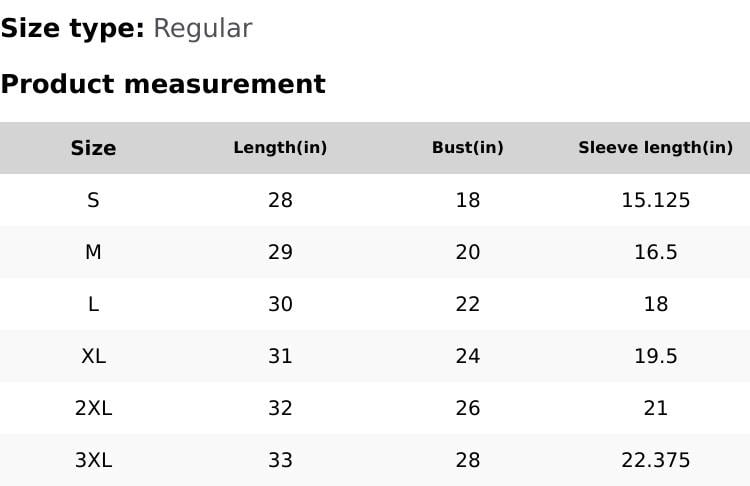The height and width of the screenshot is (486, 750).
Task: Click the "Sleeve length(in)" column header
Action: click(x=655, y=148)
